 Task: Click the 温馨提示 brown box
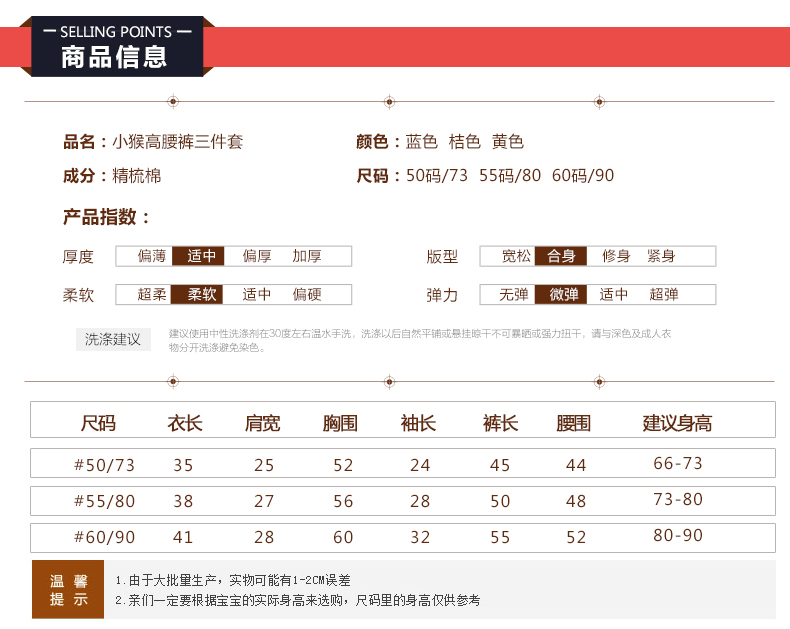69,589
